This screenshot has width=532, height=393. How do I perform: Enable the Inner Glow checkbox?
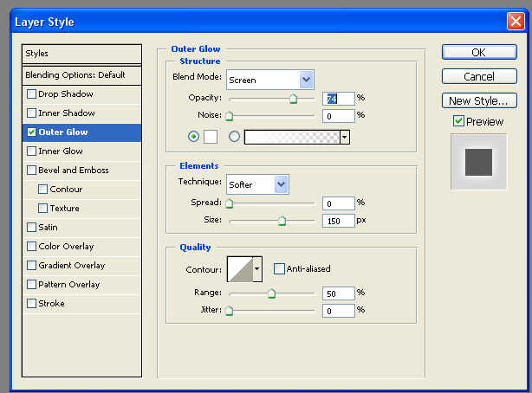pos(31,151)
